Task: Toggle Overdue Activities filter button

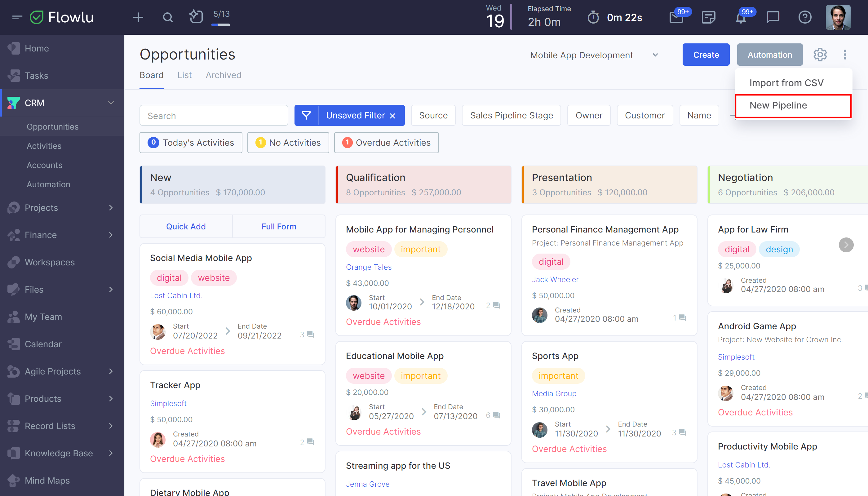Action: point(386,142)
